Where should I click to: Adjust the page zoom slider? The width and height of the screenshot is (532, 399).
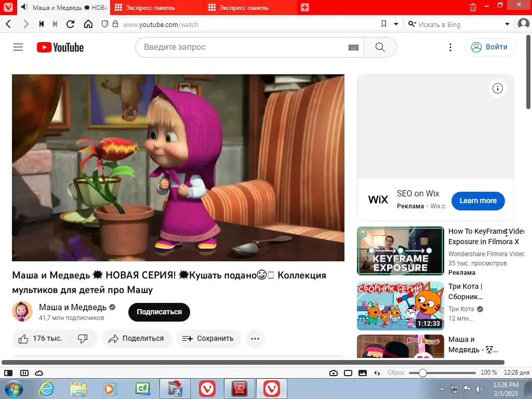click(x=442, y=373)
